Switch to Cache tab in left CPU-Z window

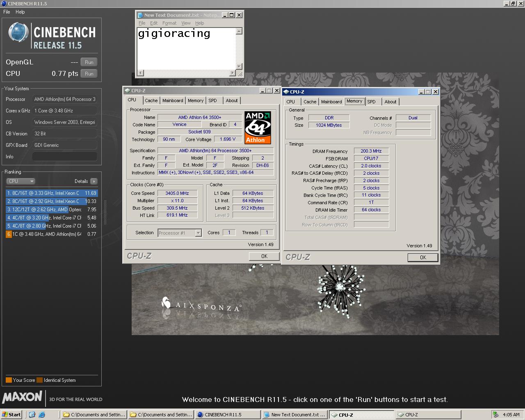151,100
